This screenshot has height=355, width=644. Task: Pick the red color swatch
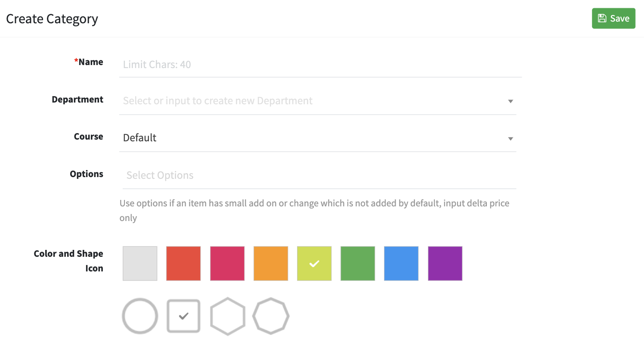tap(183, 263)
